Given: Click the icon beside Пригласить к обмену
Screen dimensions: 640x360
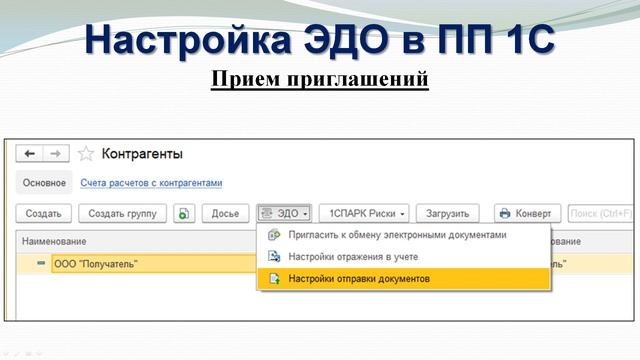Looking at the screenshot, I should 274,235.
